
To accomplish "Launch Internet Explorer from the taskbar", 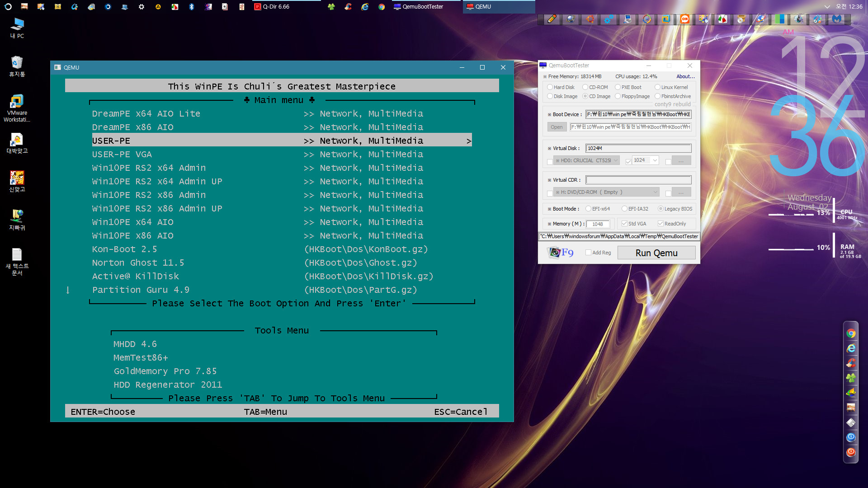I will point(365,7).
